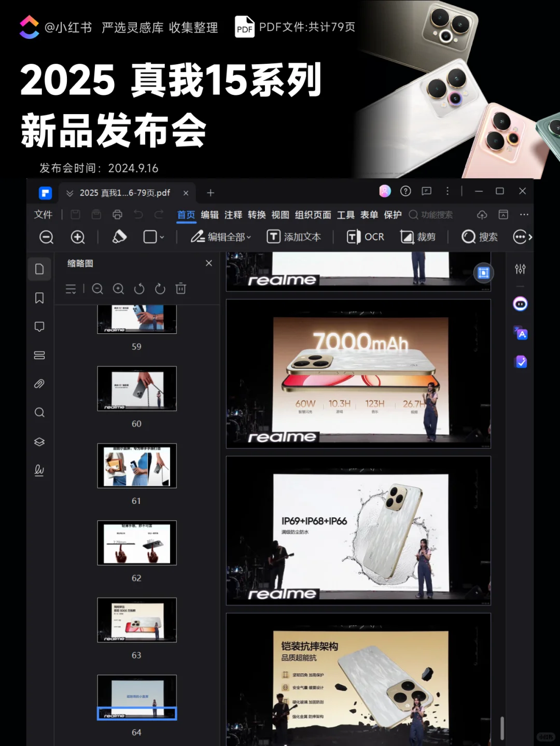Delete page using thumbnail panel trash icon
The image size is (560, 746).
point(180,289)
